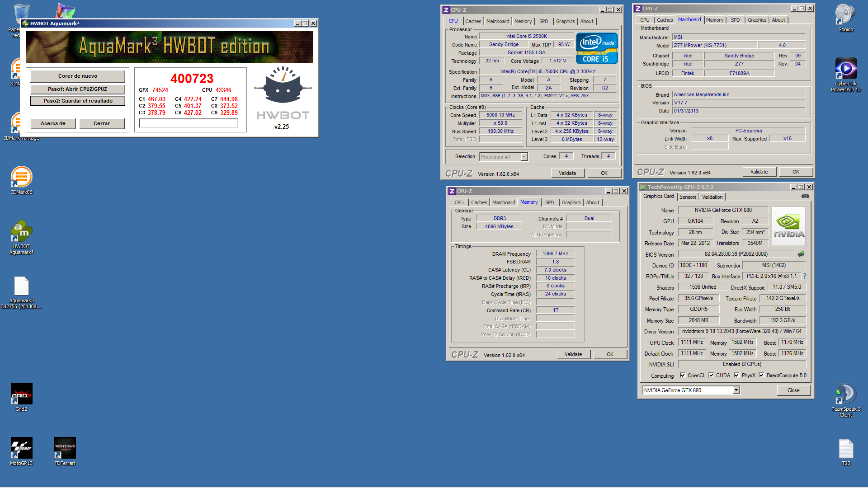Click the Z77 MPower (MS-7751) model field
The height and width of the screenshot is (488, 868).
pos(714,45)
